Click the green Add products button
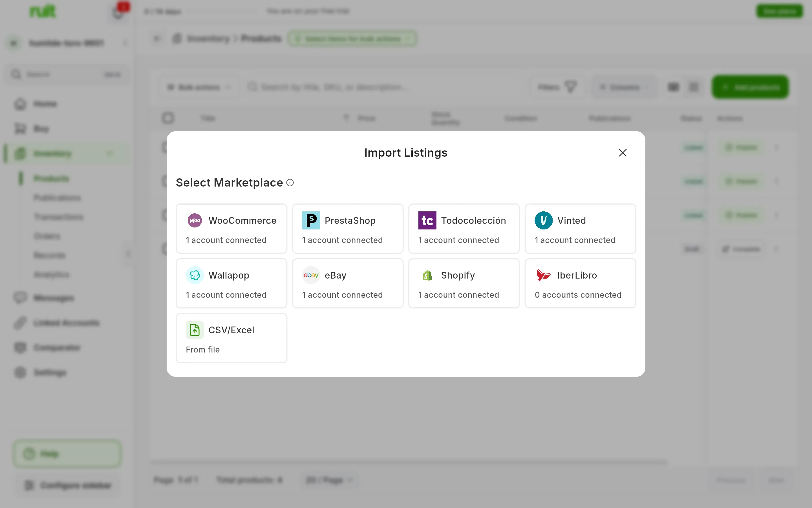 (x=750, y=87)
